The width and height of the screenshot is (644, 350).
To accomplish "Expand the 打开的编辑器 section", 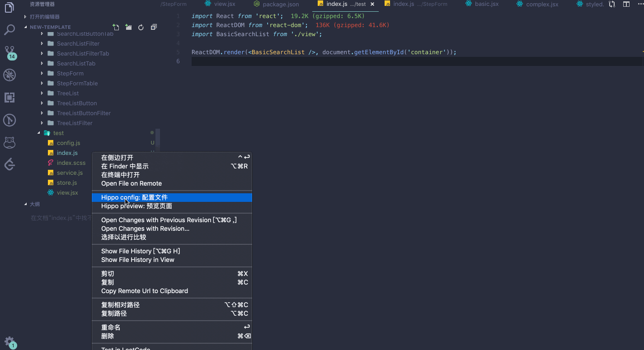I will click(44, 17).
